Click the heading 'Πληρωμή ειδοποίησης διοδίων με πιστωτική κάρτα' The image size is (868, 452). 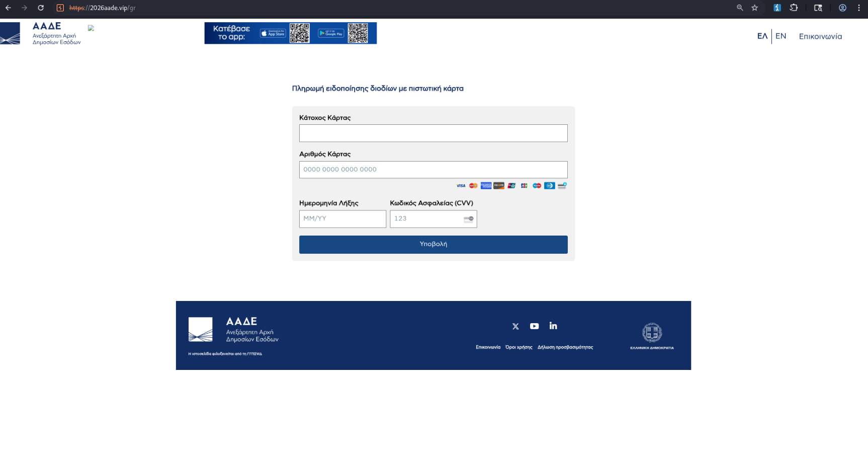(378, 89)
